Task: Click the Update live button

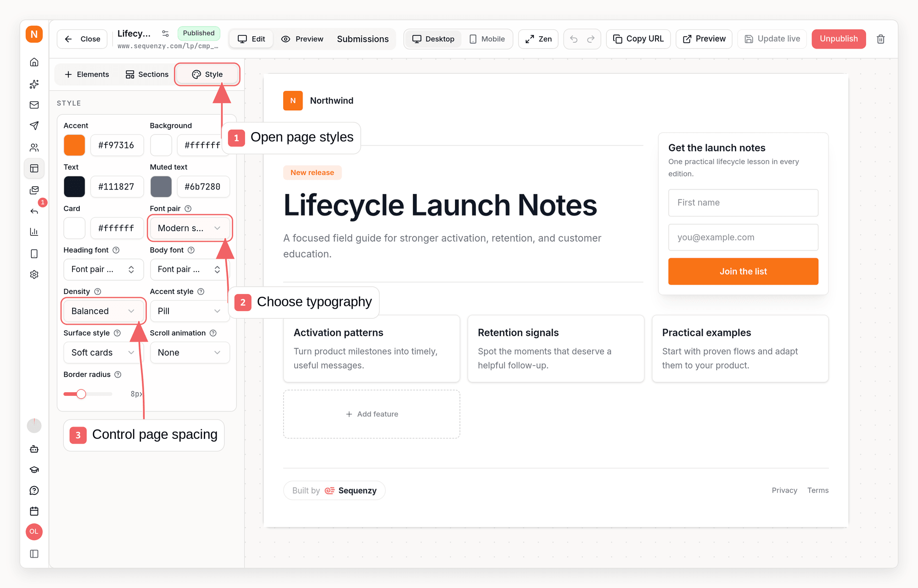Action: click(x=772, y=39)
